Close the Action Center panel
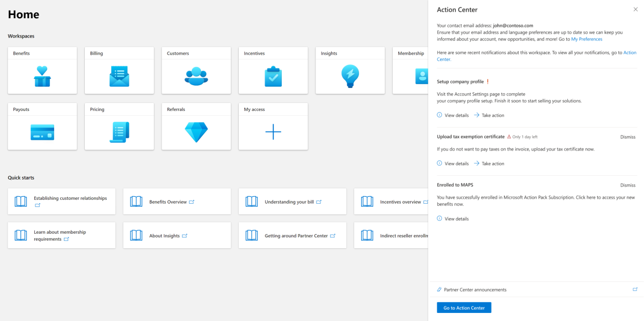Image resolution: width=644 pixels, height=321 pixels. 635,10
